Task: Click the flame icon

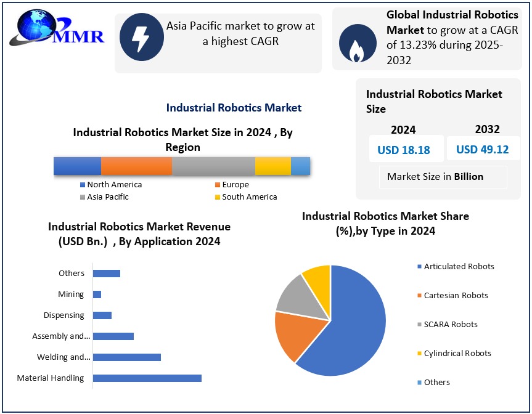Action: click(357, 44)
